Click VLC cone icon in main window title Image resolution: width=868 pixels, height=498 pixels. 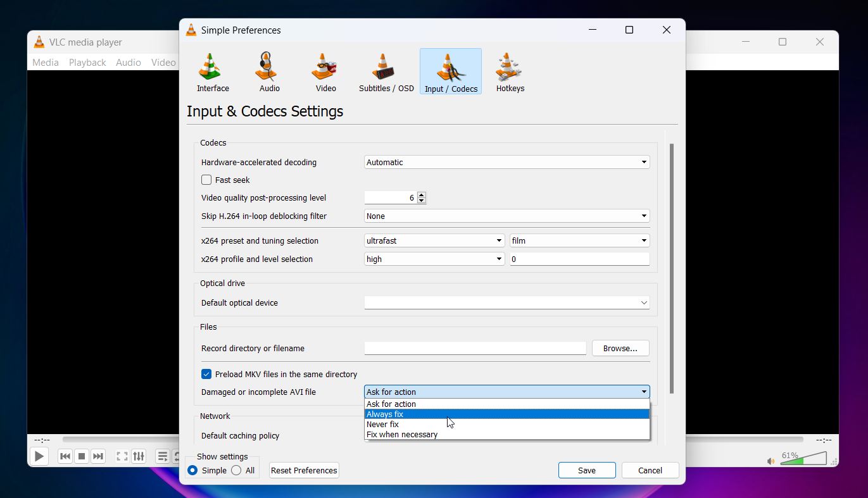click(x=39, y=42)
